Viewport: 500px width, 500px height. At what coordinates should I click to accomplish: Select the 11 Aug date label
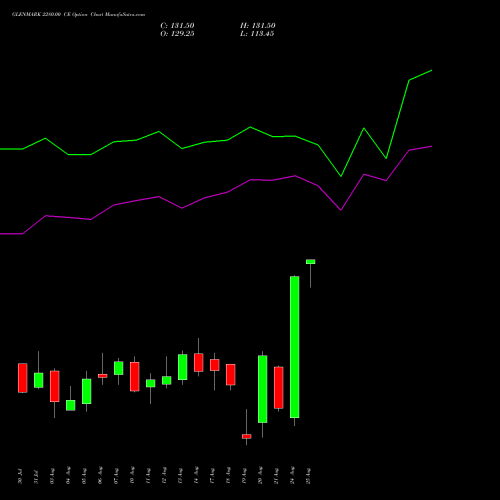click(x=148, y=476)
